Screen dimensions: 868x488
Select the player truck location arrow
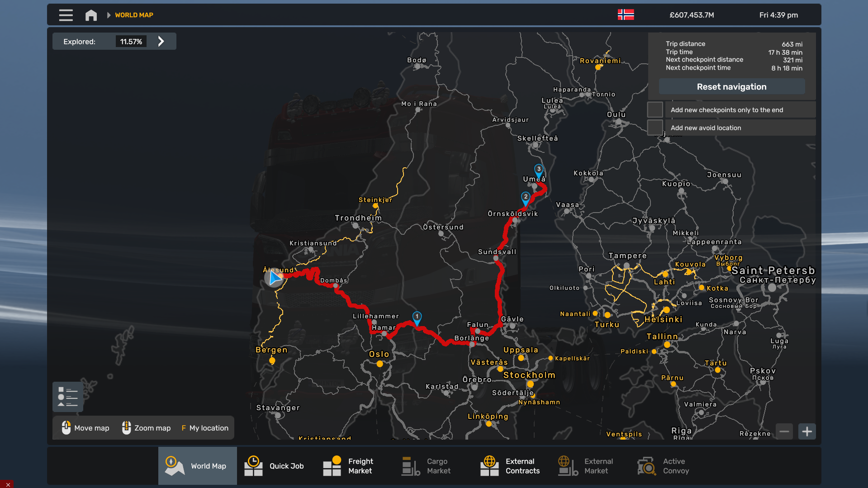click(275, 278)
